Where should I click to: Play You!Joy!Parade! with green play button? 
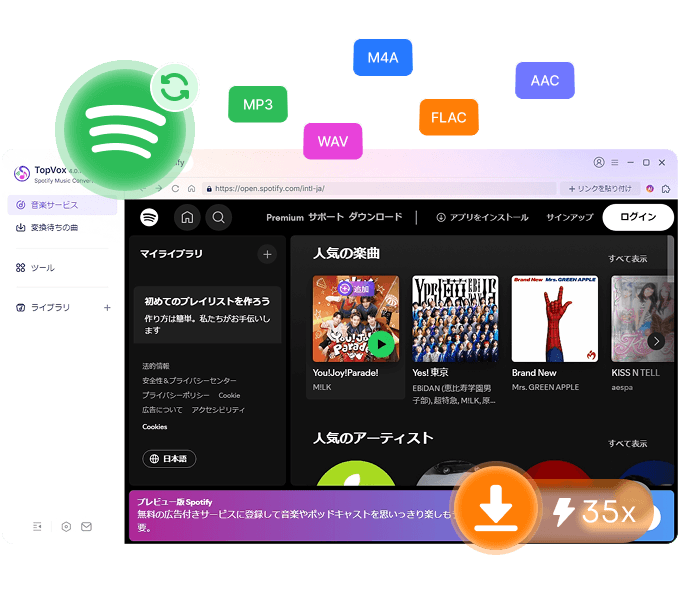tap(381, 344)
